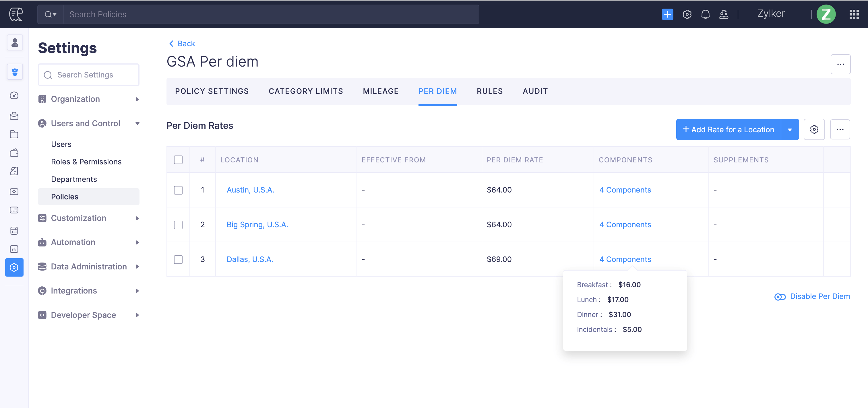This screenshot has height=408, width=868.
Task: Open the Add Rate dropdown arrow
Action: pos(789,129)
